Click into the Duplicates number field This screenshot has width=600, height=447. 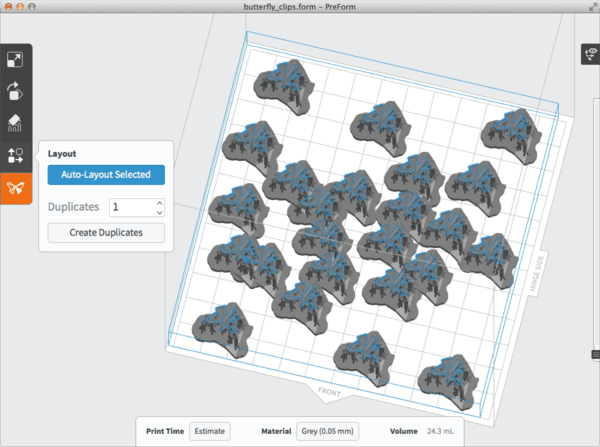click(x=129, y=207)
